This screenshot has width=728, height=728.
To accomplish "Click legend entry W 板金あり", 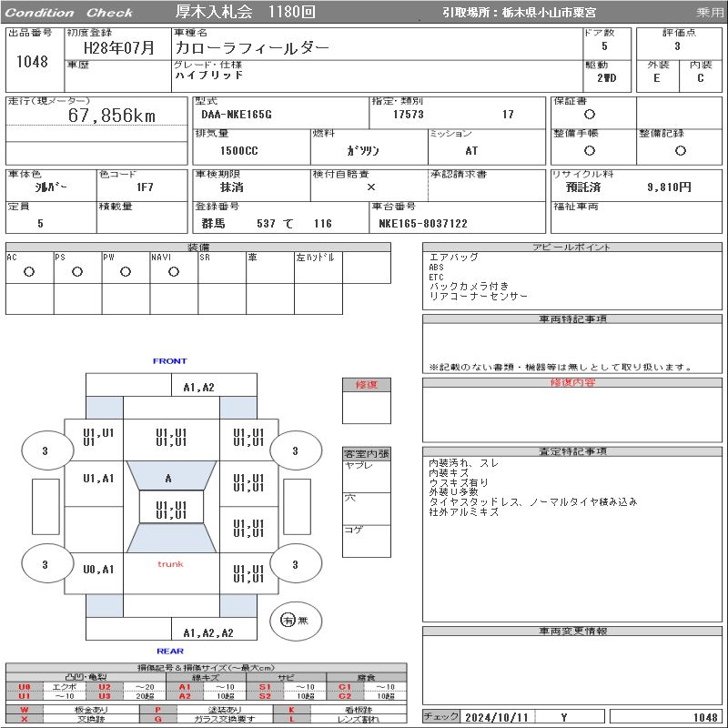I will click(73, 710).
